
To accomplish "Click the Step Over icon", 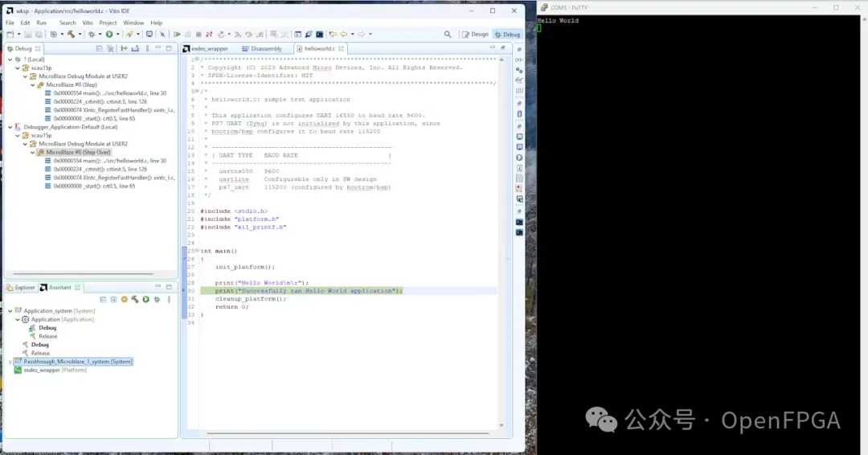I will (x=248, y=35).
